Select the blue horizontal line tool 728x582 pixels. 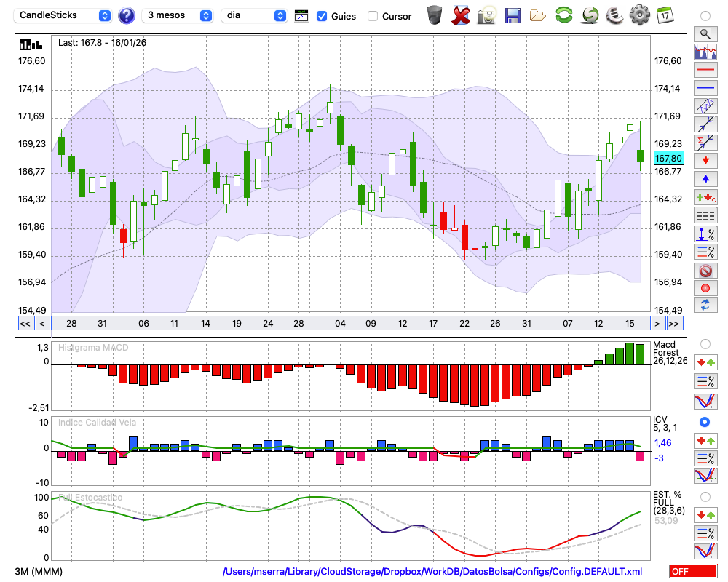tap(705, 88)
